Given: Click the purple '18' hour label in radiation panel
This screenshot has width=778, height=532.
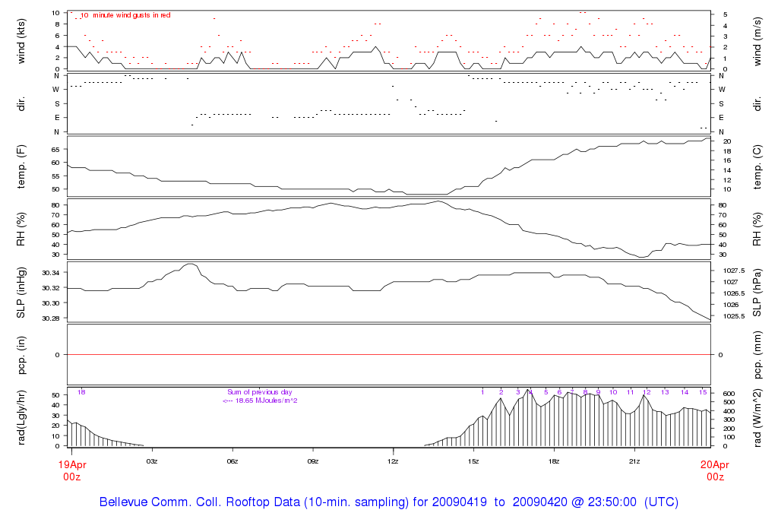Looking at the screenshot, I should click(x=81, y=392).
